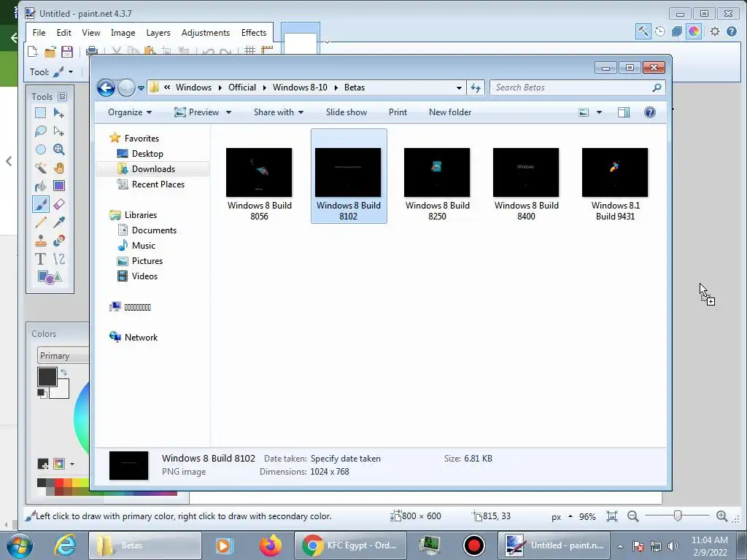Select the Shapes tool

pyautogui.click(x=50, y=277)
